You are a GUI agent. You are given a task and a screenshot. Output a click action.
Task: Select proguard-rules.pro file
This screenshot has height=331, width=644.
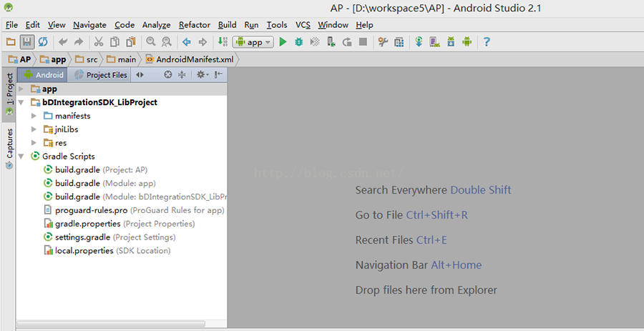click(134, 210)
